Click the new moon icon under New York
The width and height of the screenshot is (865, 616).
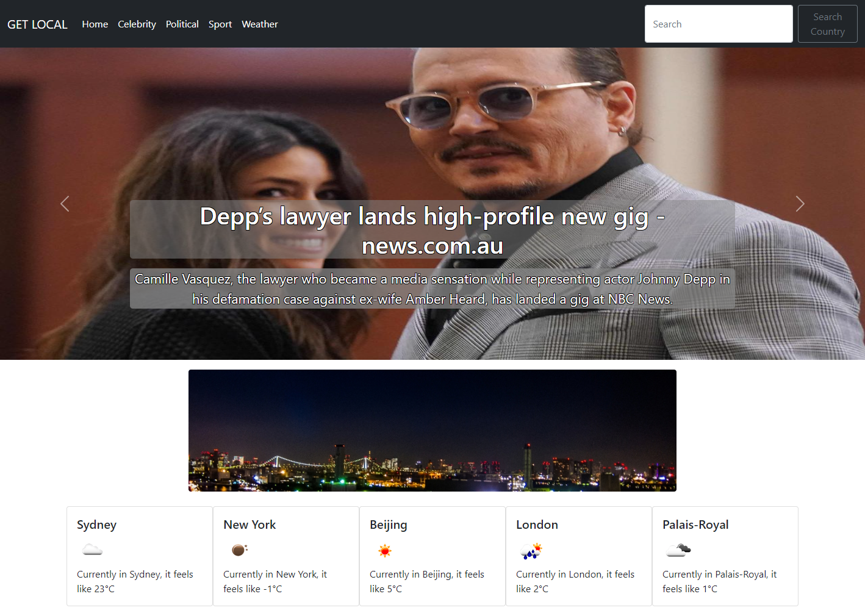point(239,550)
